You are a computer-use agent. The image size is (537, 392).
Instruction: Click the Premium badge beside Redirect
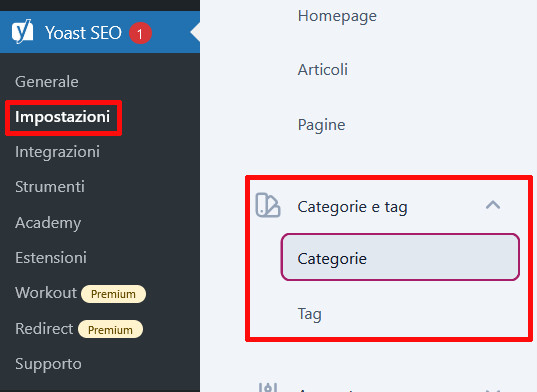click(110, 329)
